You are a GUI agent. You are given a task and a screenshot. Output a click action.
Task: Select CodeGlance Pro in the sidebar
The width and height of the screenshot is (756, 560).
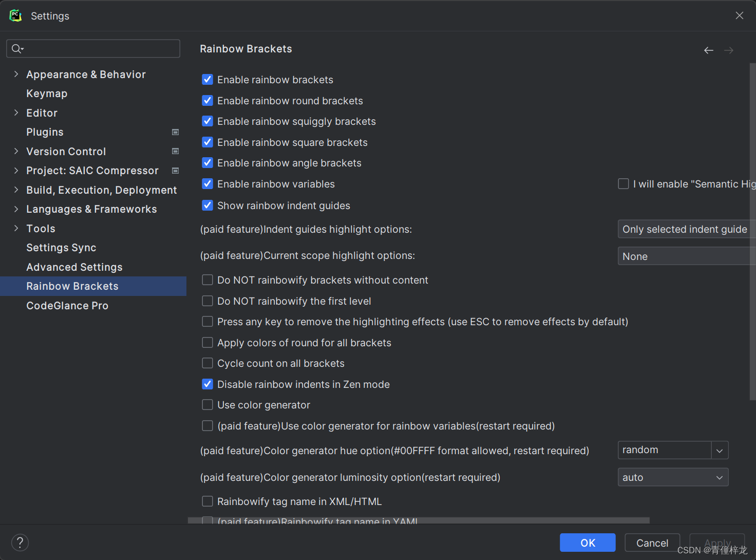coord(67,305)
